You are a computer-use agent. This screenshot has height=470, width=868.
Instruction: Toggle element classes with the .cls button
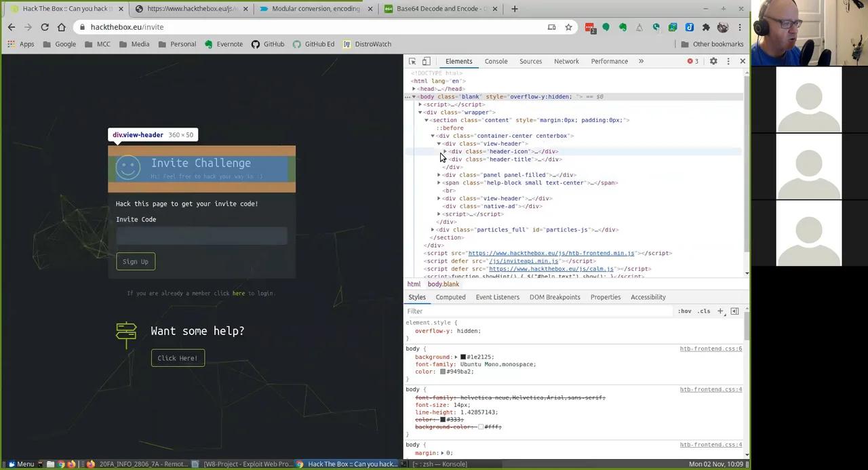[x=703, y=311]
